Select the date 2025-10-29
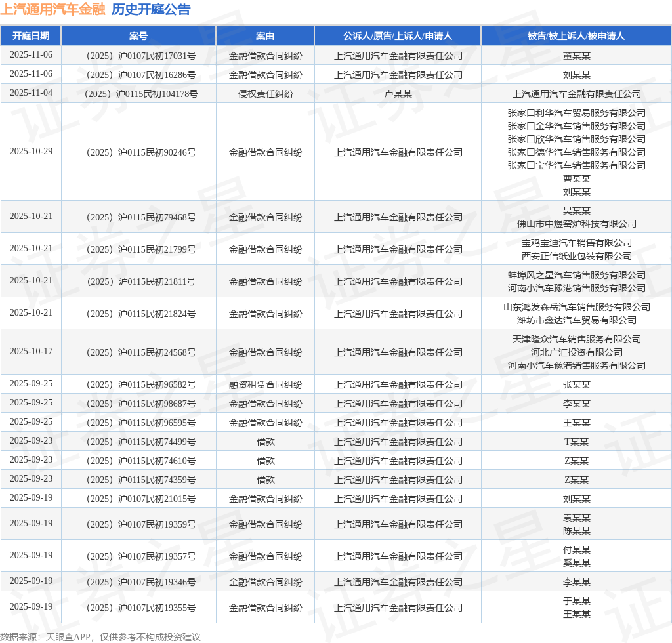This screenshot has height=643, width=672. [x=31, y=151]
